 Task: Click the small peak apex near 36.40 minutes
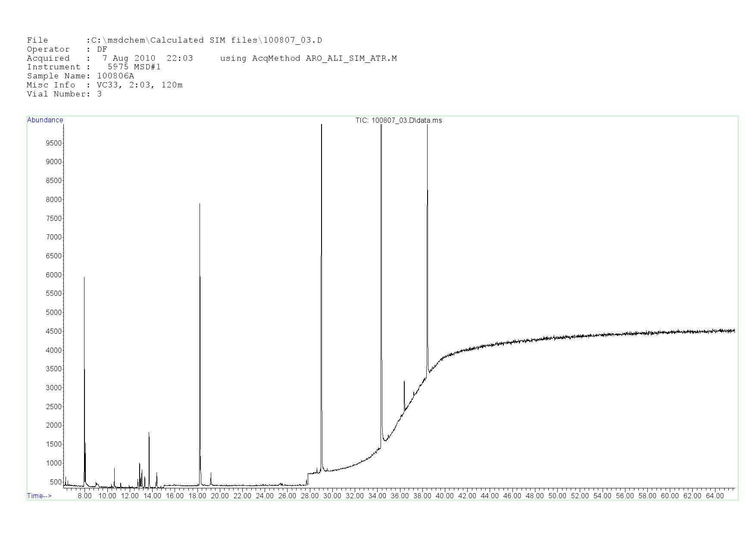click(404, 382)
